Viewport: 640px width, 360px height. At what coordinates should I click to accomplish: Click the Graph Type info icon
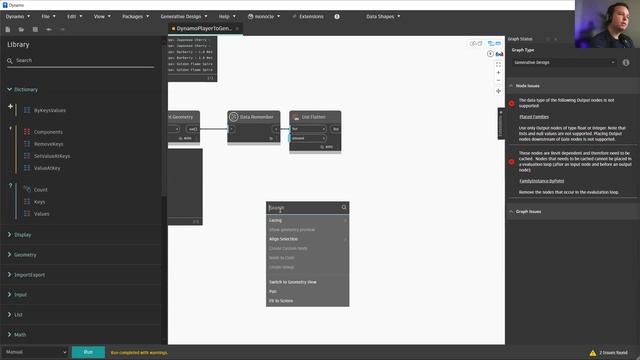[x=626, y=62]
